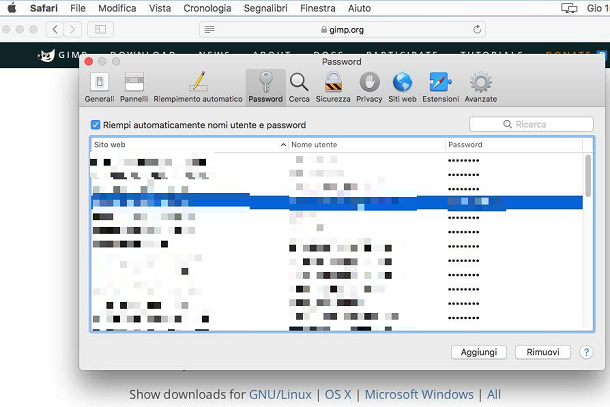610x407 pixels.
Task: Click the Rimuovi button
Action: (x=543, y=352)
